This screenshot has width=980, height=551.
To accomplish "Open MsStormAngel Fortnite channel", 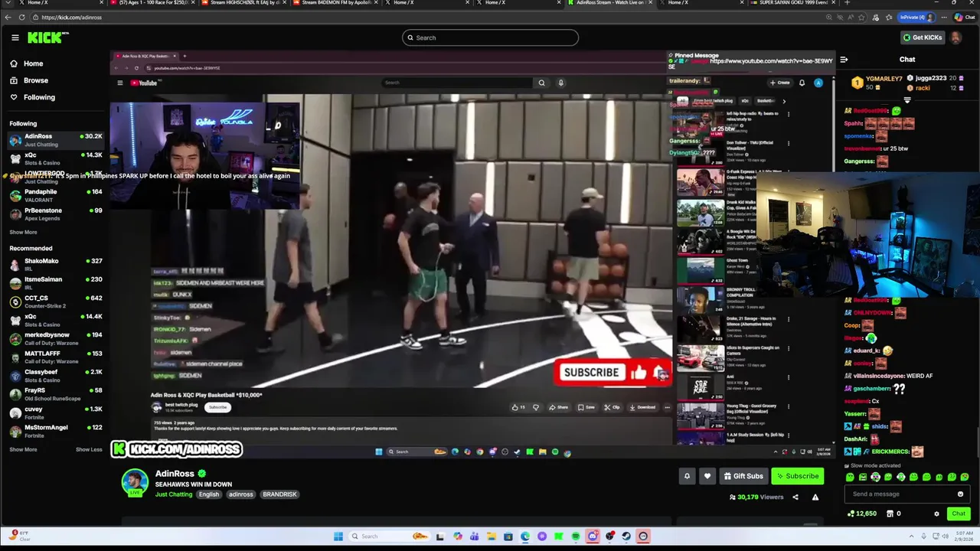I will point(55,431).
